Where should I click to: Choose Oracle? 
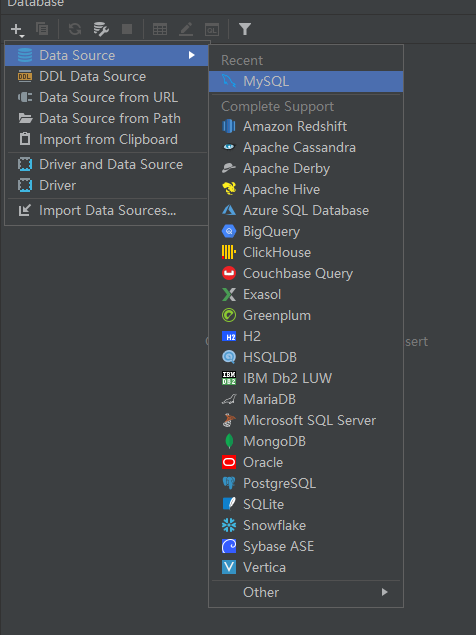[306, 462]
